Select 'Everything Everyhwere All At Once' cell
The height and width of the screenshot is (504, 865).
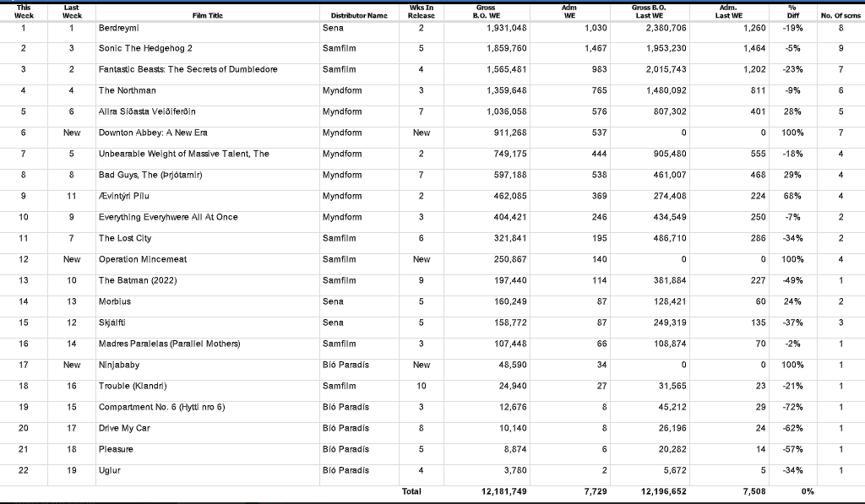(169, 217)
